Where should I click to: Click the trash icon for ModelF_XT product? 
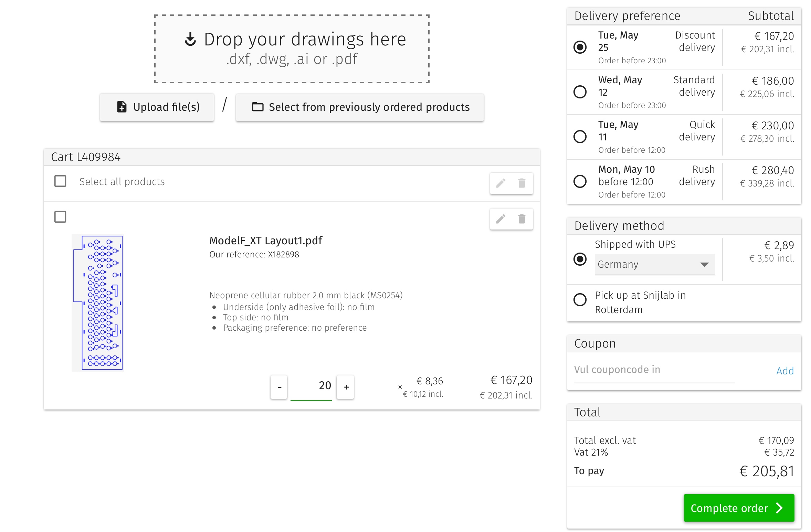click(522, 219)
